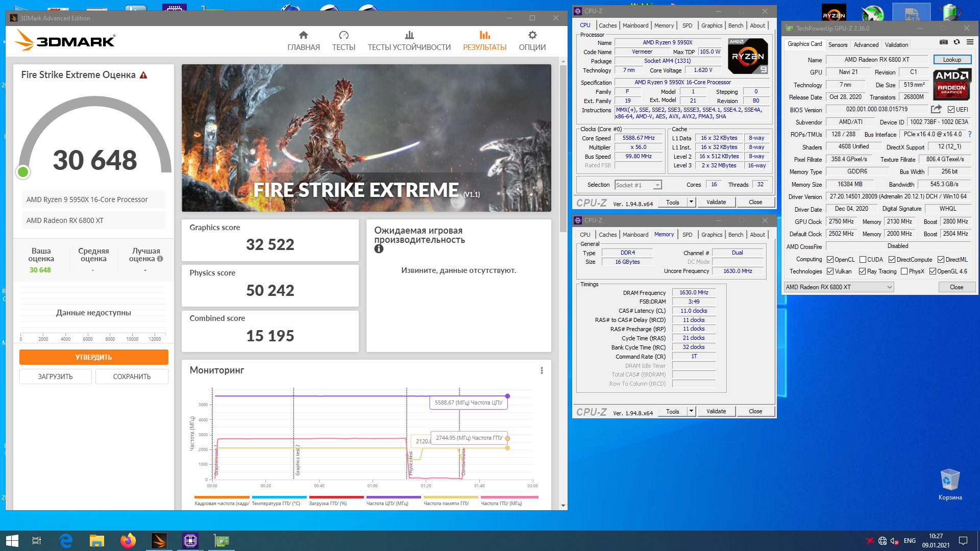Toggle the PhysX checkbox
The height and width of the screenshot is (551, 980).
[904, 271]
